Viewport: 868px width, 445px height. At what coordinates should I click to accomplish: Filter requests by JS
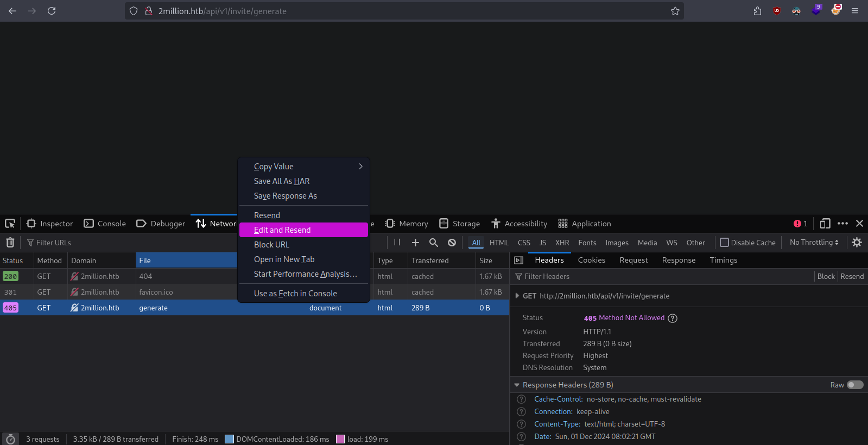[543, 243]
